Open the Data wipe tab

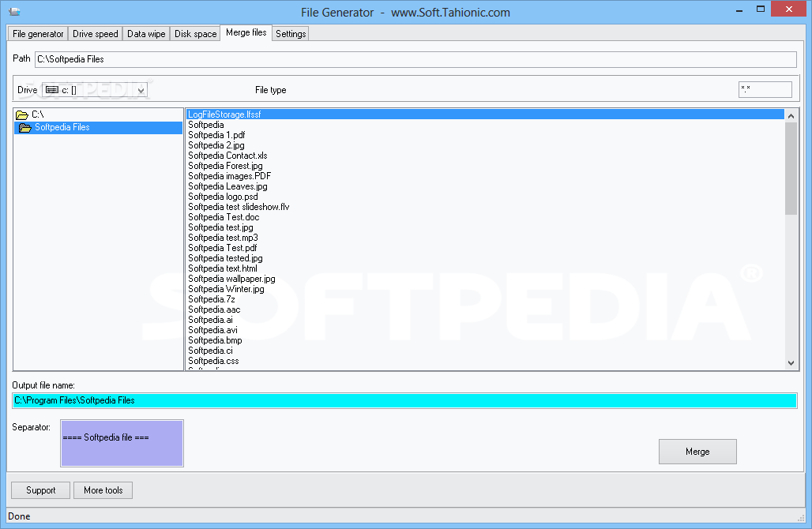click(x=146, y=34)
